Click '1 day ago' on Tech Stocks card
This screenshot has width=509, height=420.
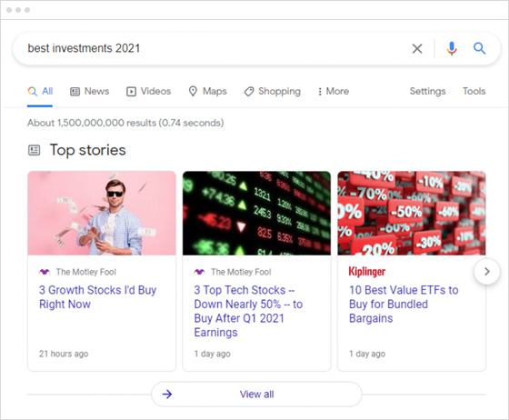(x=213, y=354)
